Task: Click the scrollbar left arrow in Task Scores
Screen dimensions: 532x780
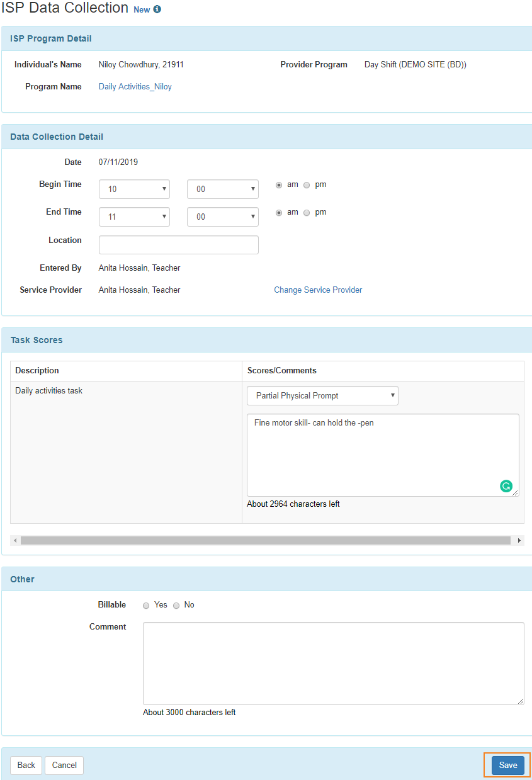Action: click(15, 540)
